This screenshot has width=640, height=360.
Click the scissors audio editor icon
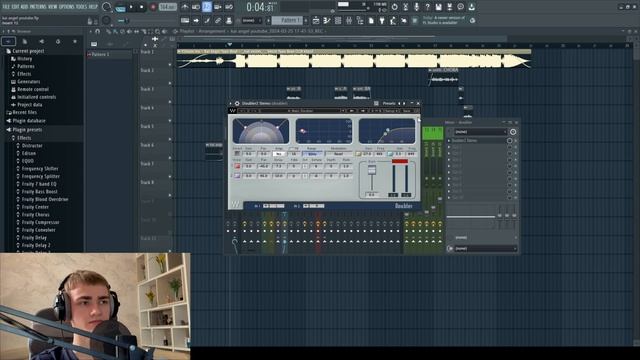coord(405,7)
